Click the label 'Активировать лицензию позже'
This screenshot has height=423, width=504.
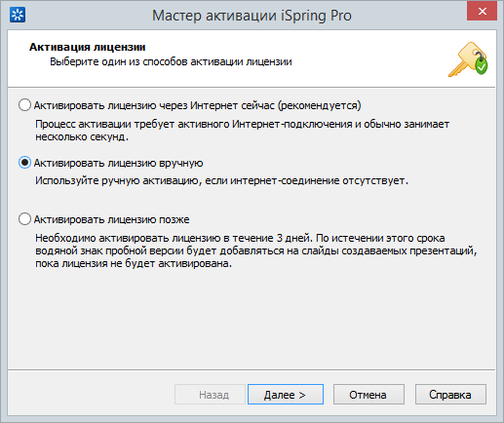tap(112, 219)
